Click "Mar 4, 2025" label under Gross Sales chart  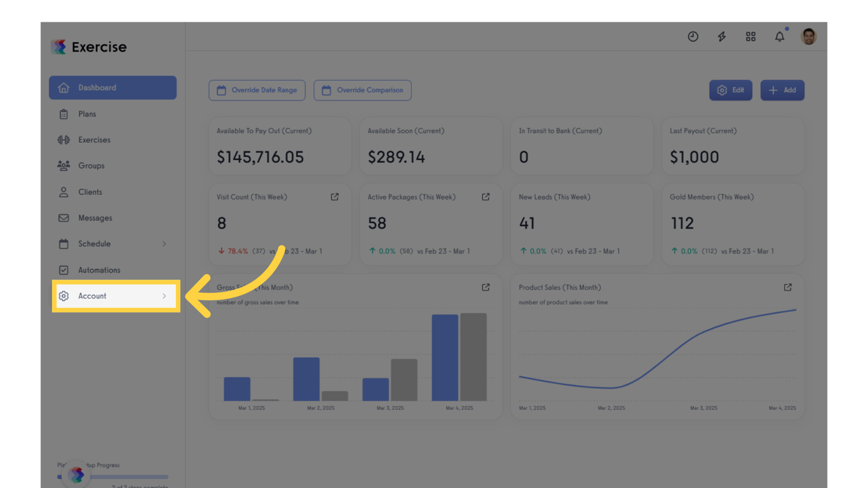459,408
